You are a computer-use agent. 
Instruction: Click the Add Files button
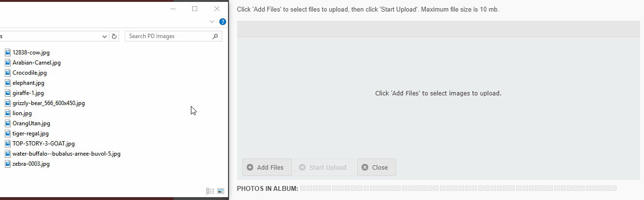(267, 167)
